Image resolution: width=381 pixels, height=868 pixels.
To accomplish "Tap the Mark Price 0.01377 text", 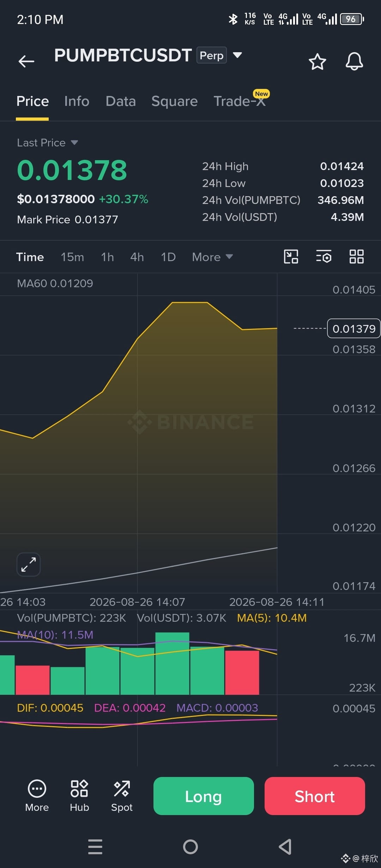I will click(x=67, y=219).
